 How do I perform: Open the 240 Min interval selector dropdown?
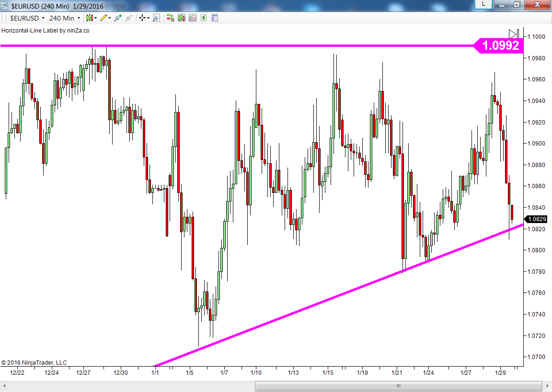click(x=65, y=18)
